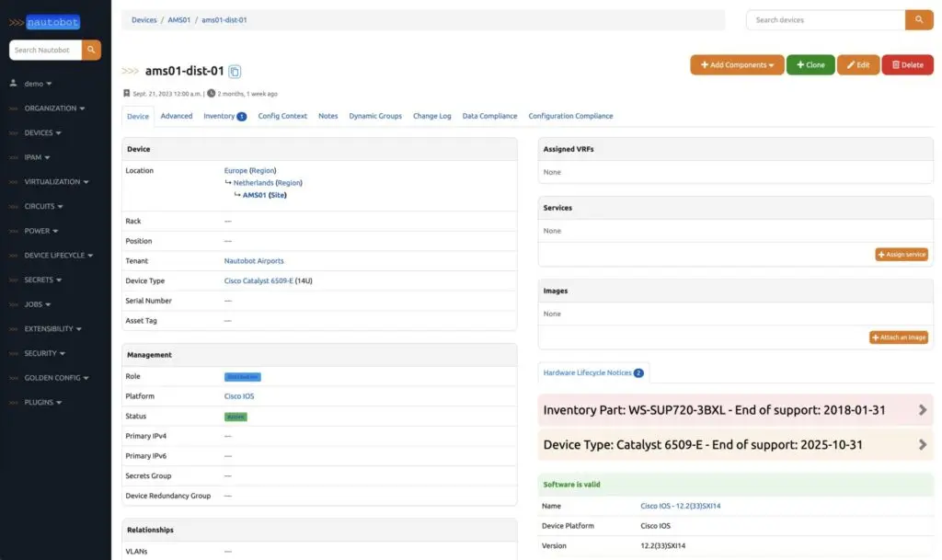The image size is (942, 560).
Task: Click the red Delete button
Action: (907, 64)
